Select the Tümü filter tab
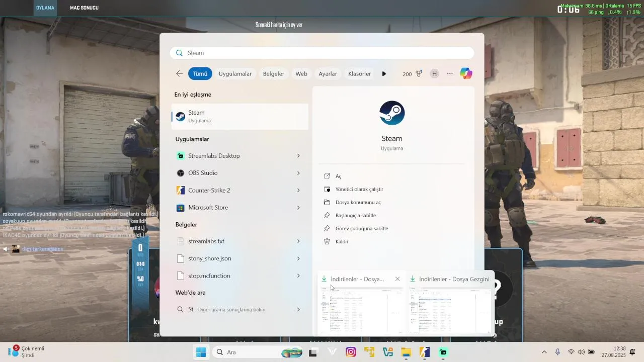Image resolution: width=644 pixels, height=362 pixels. click(x=200, y=74)
